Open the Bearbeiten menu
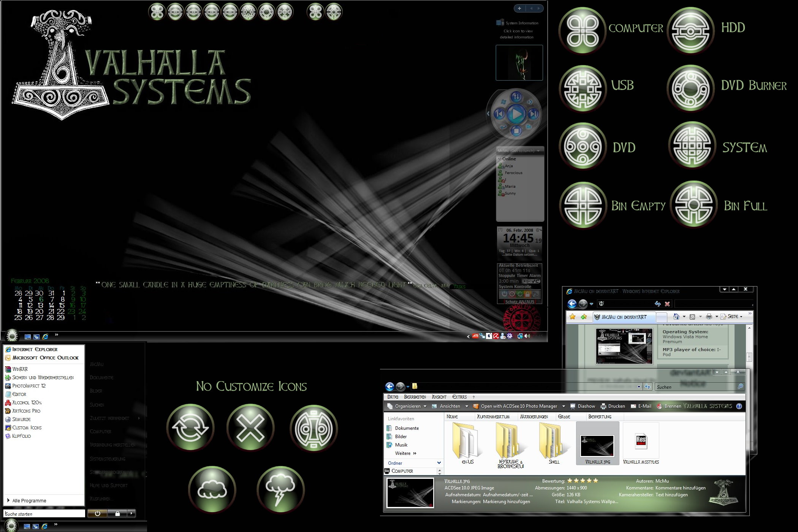Viewport: 798px width, 532px height. (x=415, y=397)
